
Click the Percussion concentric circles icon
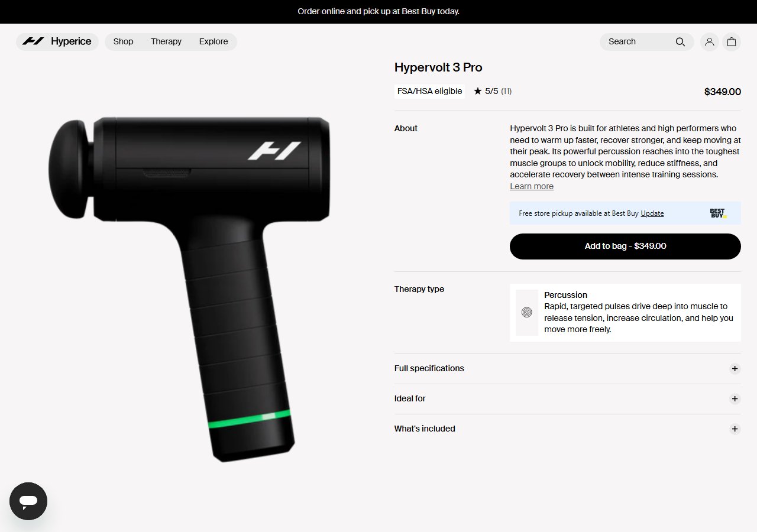coord(527,313)
